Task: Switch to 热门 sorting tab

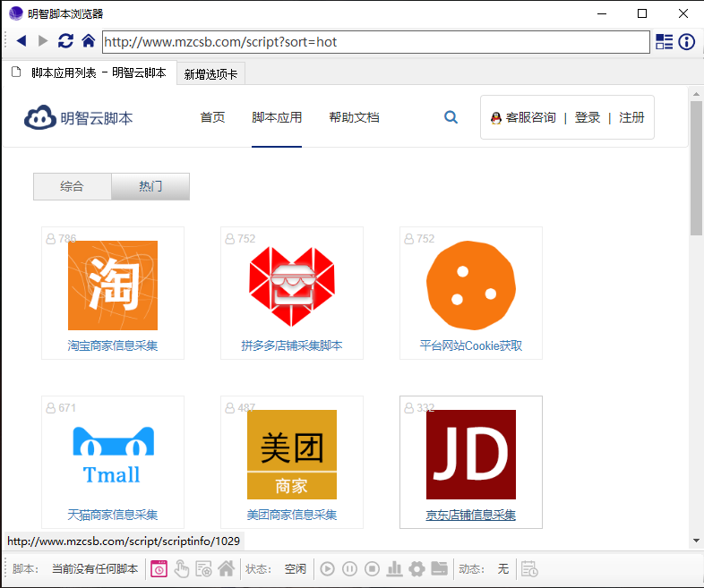Action: click(150, 186)
